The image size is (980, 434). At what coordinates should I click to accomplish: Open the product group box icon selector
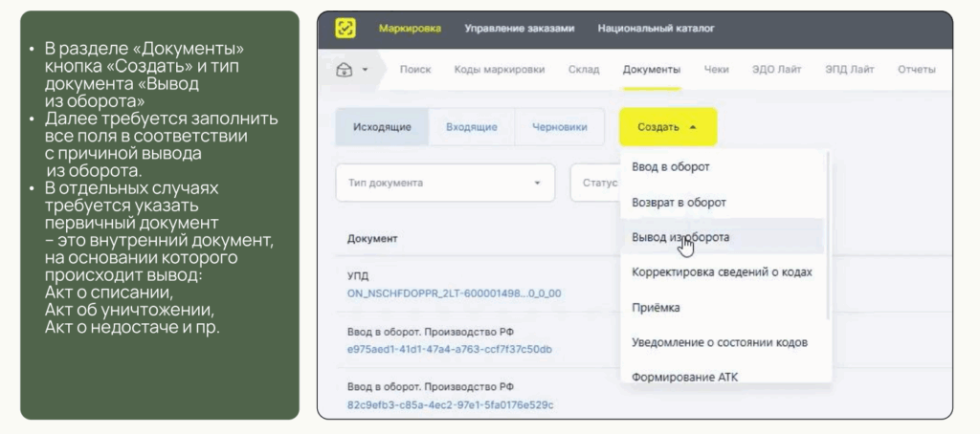tap(344, 70)
